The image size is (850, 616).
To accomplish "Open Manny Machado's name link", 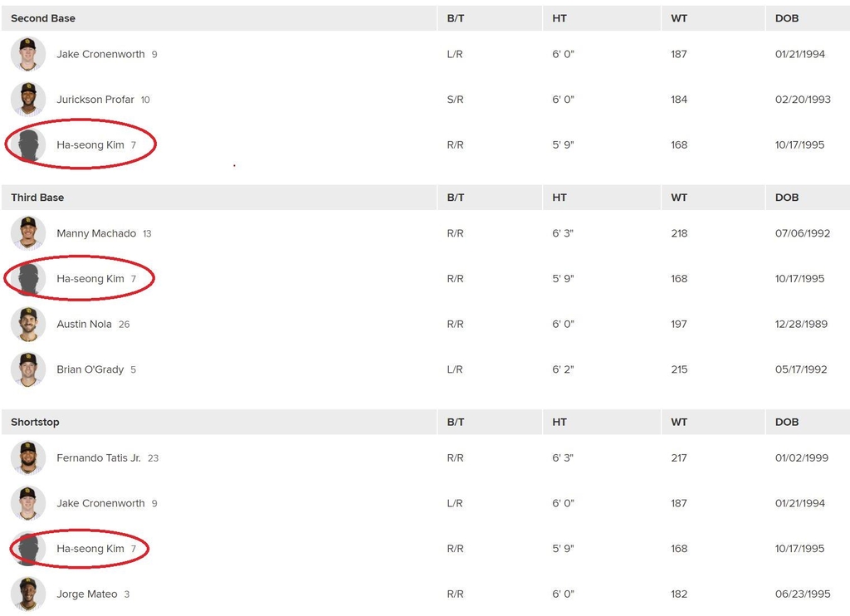I will click(x=95, y=233).
